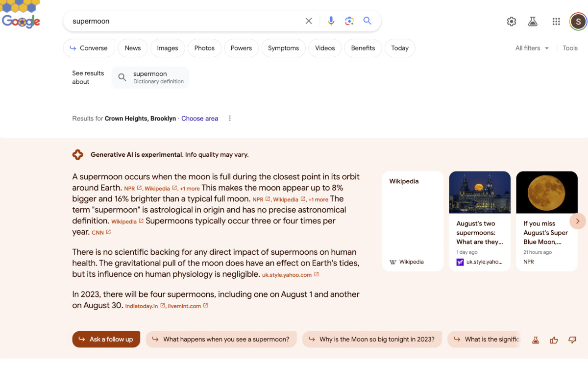Screen dimensions: 588x366
Task: Open your Google account avatar
Action: pyautogui.click(x=578, y=22)
